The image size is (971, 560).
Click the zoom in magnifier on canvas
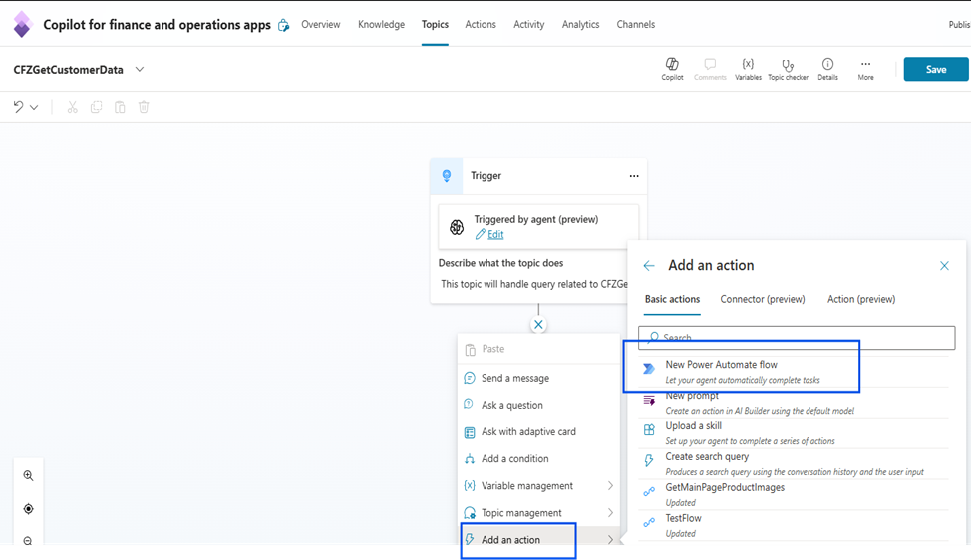[x=29, y=476]
